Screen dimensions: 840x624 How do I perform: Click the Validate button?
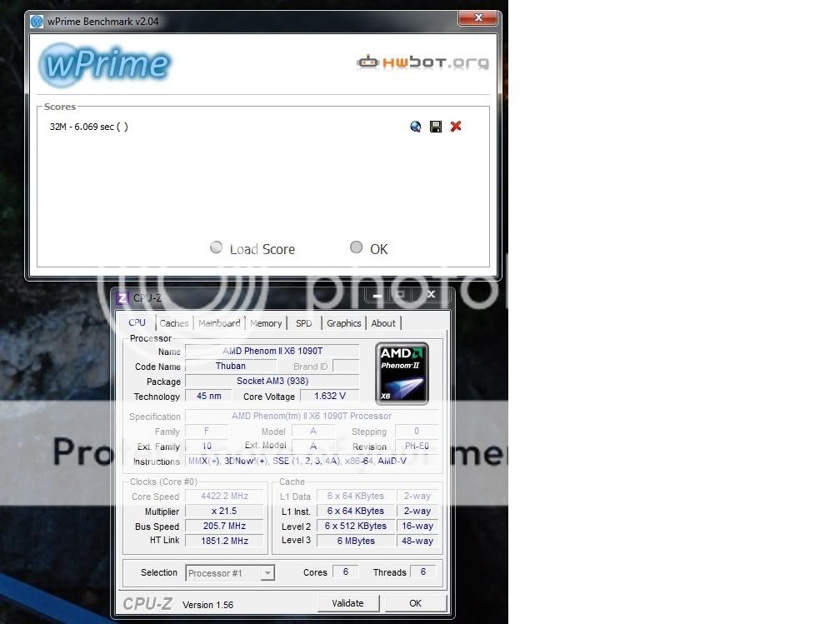(348, 603)
